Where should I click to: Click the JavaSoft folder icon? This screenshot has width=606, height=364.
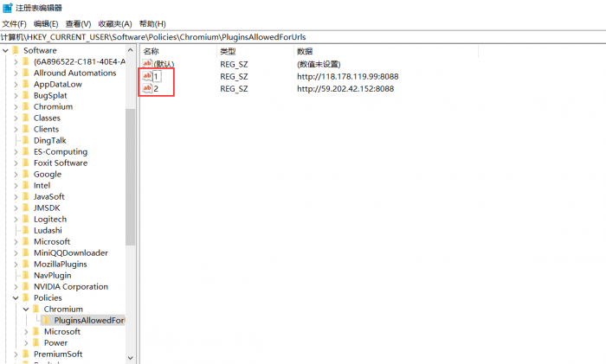26,196
